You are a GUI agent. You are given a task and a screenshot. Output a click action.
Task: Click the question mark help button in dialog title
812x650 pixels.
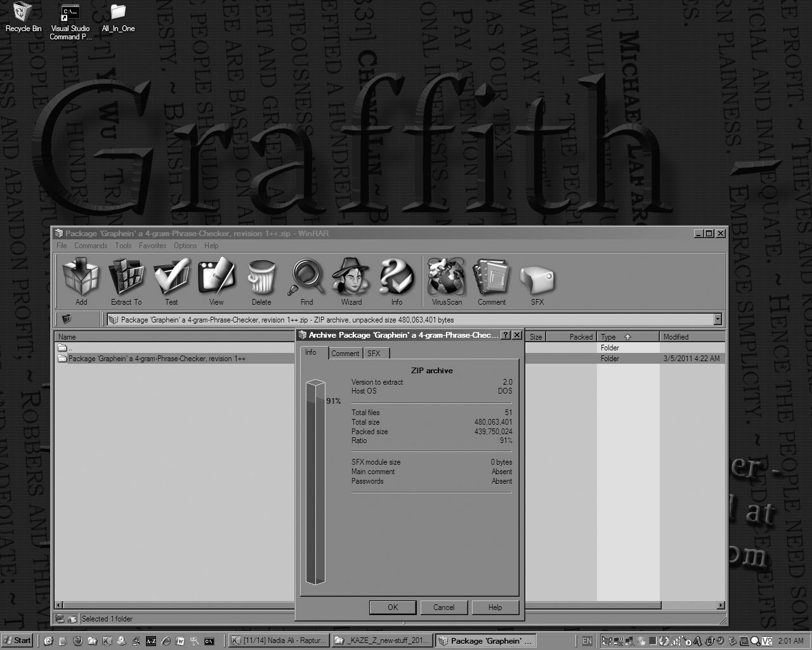pyautogui.click(x=506, y=335)
